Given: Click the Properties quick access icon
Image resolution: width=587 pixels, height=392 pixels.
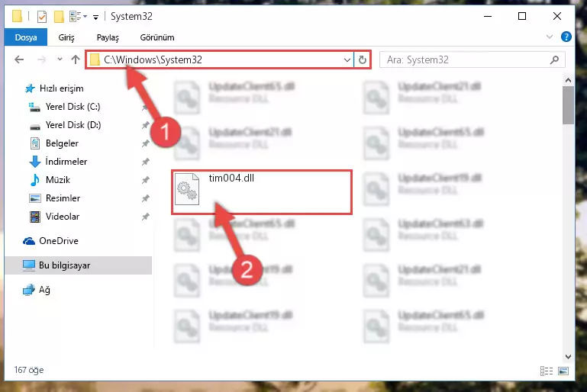Looking at the screenshot, I should (42, 17).
